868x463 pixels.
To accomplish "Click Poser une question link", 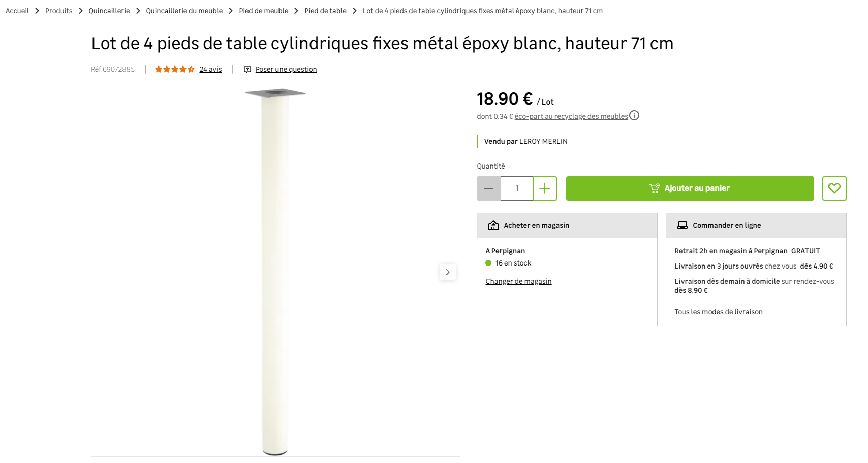I will pos(286,70).
